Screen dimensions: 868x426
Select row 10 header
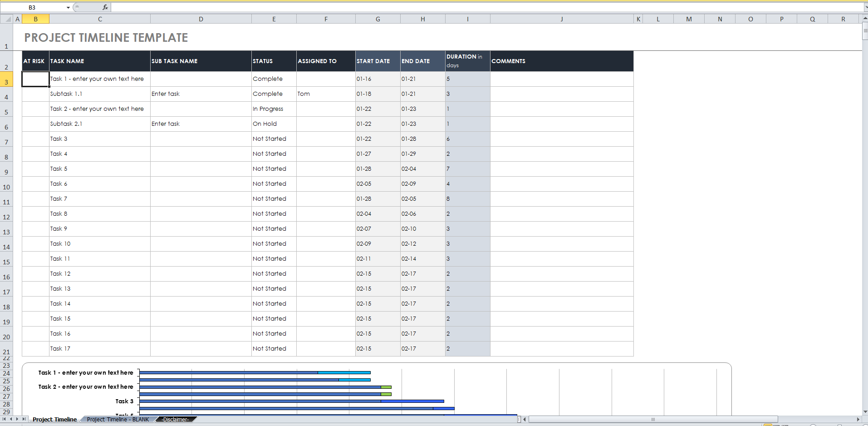(6, 184)
